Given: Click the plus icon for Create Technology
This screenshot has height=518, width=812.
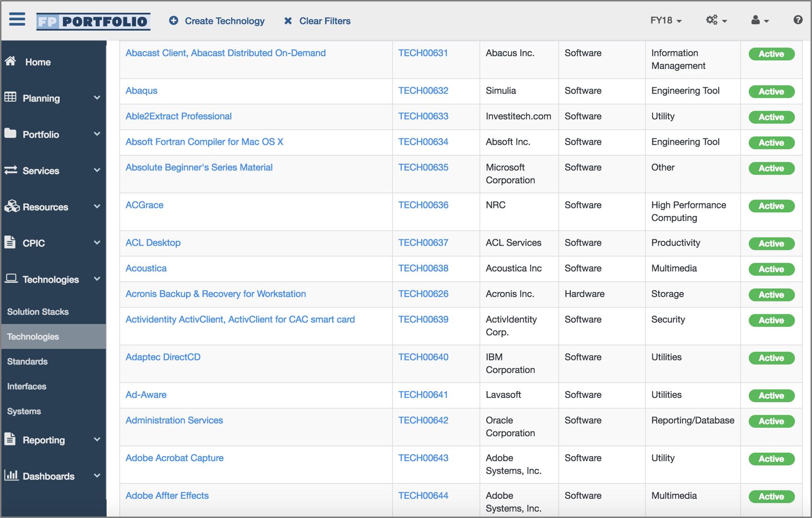Looking at the screenshot, I should coord(173,21).
